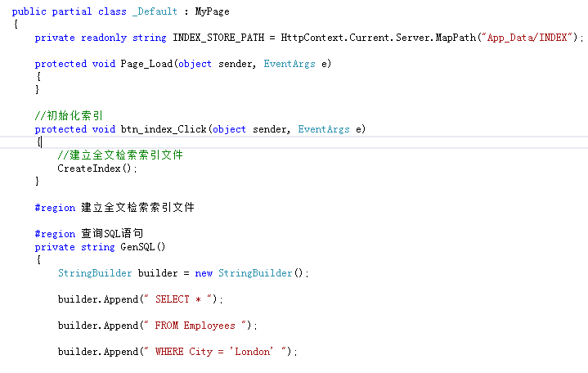Click the " FROM Employees " string
This screenshot has width=588, height=373.
coord(195,326)
